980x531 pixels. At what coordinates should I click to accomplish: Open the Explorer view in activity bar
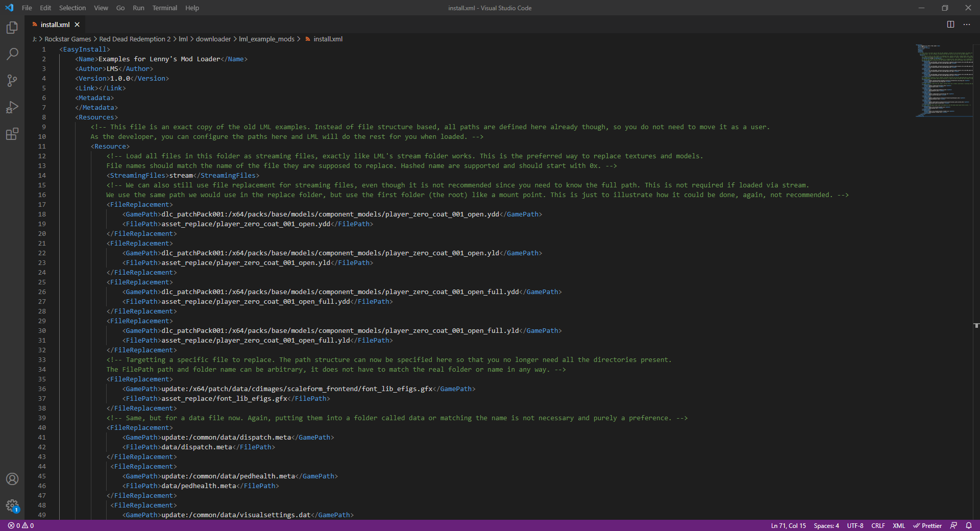click(x=12, y=28)
